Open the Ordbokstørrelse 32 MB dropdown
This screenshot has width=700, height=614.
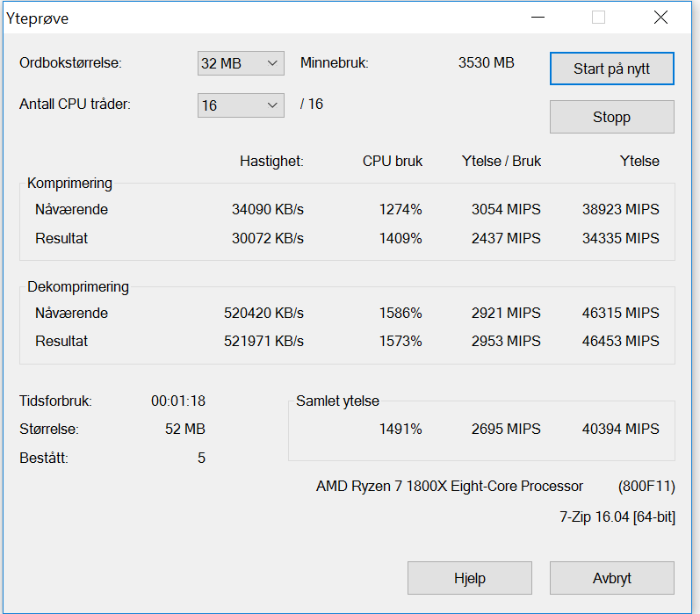point(241,63)
